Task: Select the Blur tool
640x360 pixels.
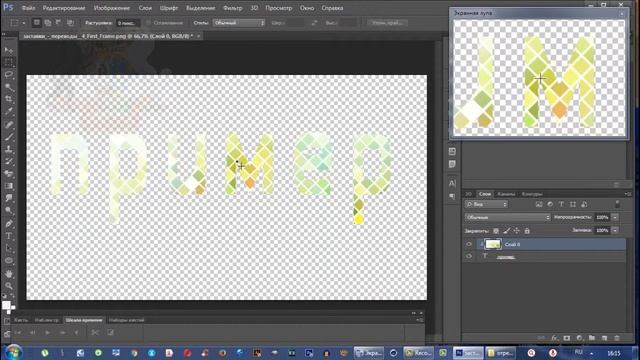Action: pos(9,198)
